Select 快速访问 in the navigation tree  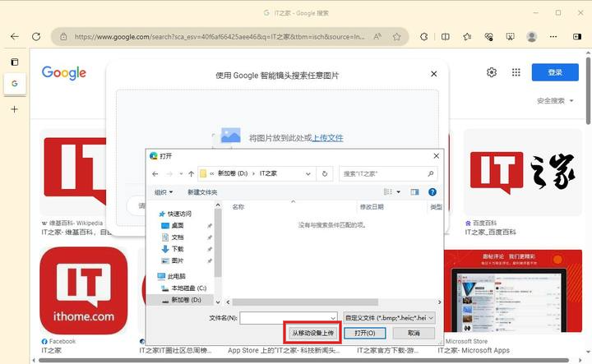pyautogui.click(x=179, y=214)
